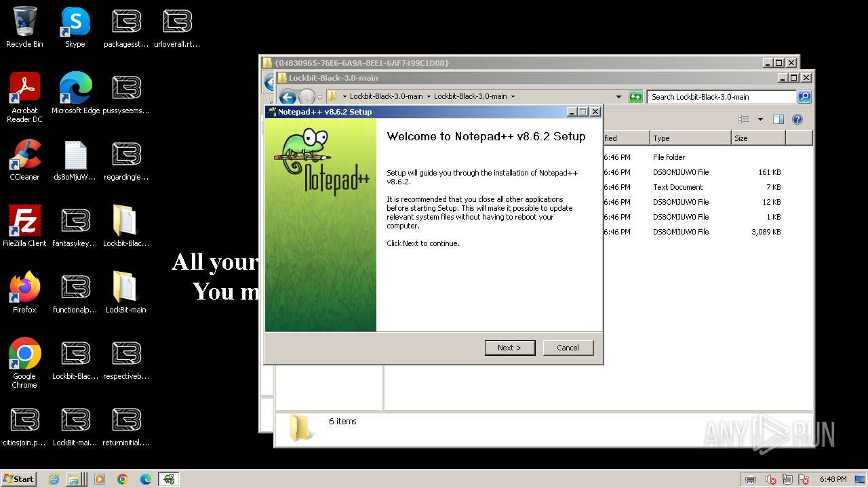Click the Chrome icon in the taskbar
This screenshot has height=488, width=868.
[123, 479]
